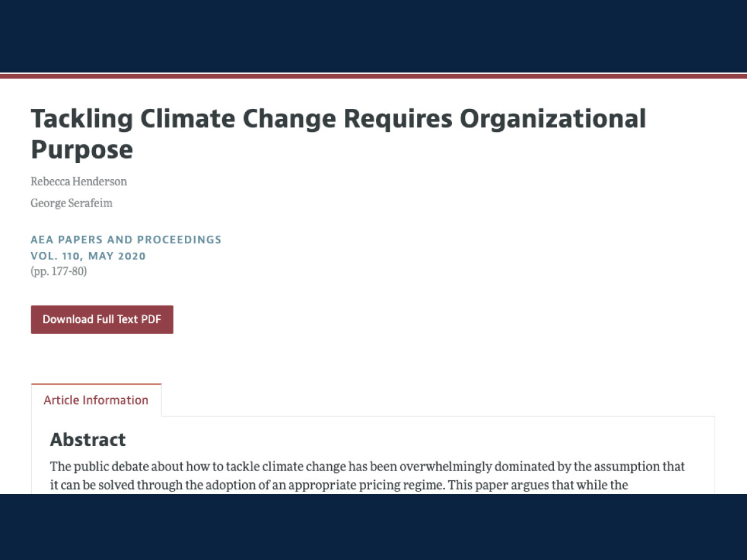Click the second line of abstract text
Image resolution: width=747 pixels, height=560 pixels.
click(339, 485)
